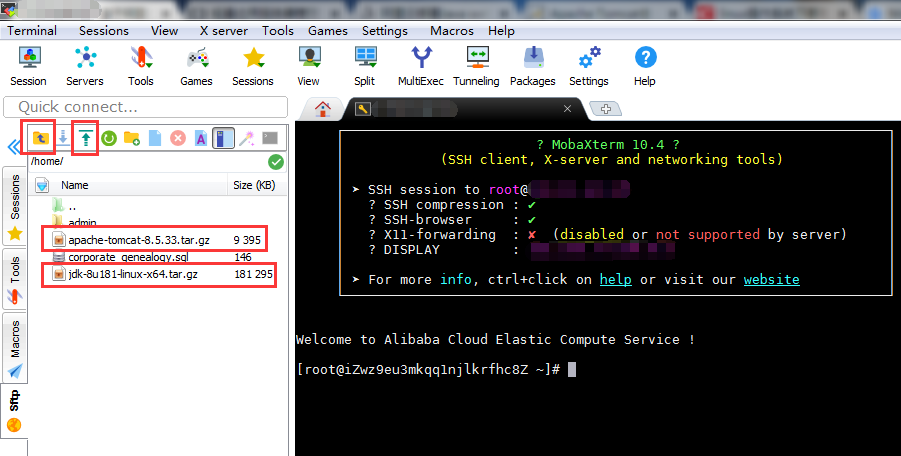The width and height of the screenshot is (901, 456).
Task: Switch to the Sessions side tab
Action: point(15,206)
